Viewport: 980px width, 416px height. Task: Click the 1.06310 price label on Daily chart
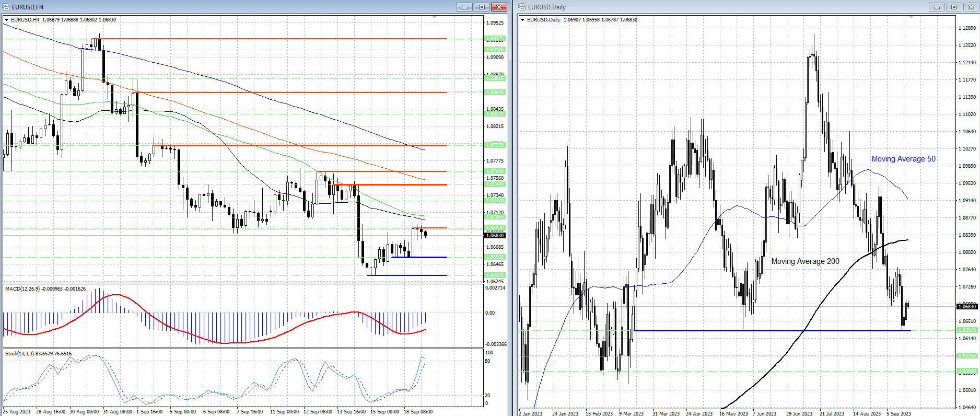tap(966, 330)
